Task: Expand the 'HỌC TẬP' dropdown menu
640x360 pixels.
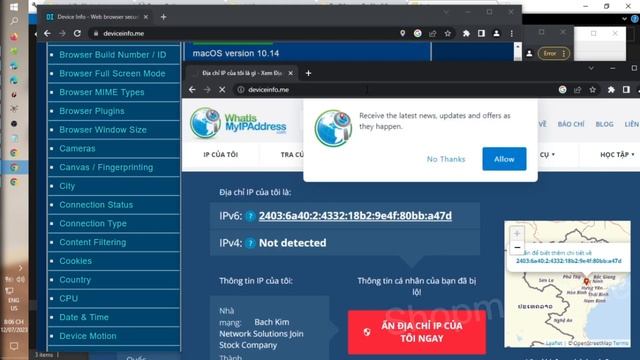Action: pos(617,154)
